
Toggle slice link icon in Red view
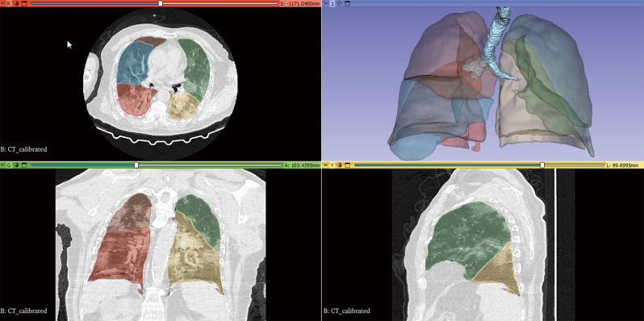(x=16, y=3)
